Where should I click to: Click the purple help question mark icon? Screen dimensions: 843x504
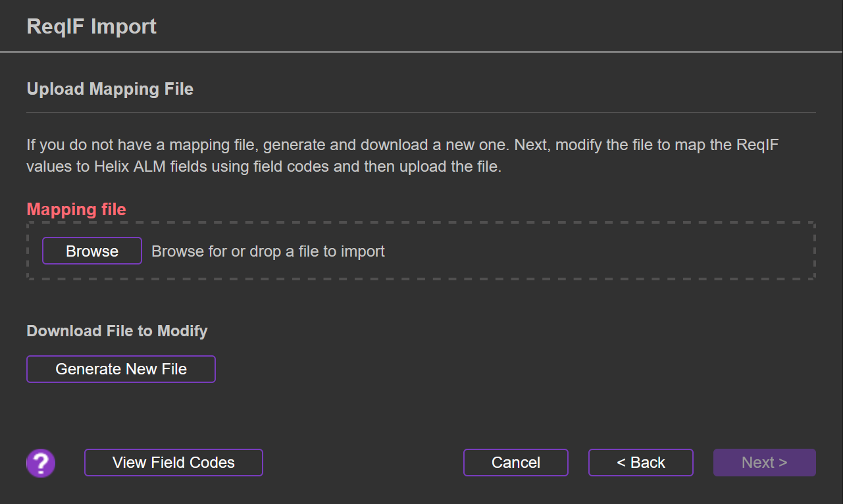(x=41, y=463)
